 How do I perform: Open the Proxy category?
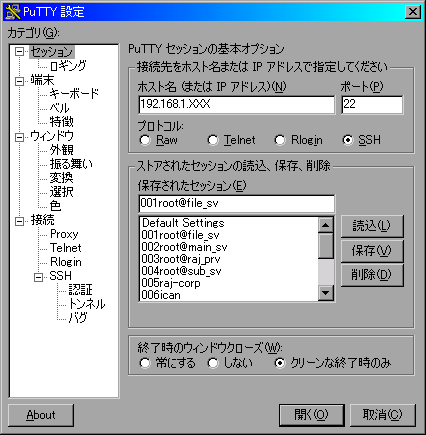click(64, 234)
